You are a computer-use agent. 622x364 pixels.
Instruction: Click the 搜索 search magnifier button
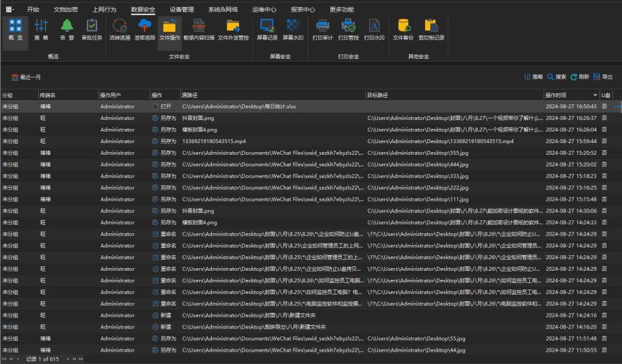pos(557,77)
